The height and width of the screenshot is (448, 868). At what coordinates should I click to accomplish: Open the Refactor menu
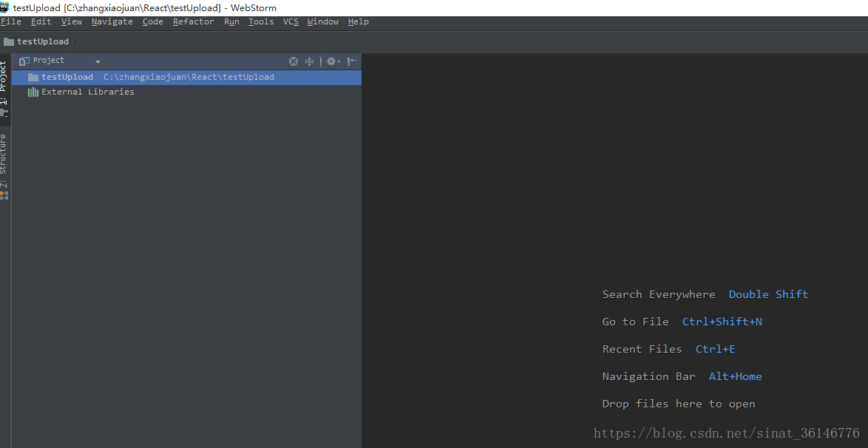point(193,21)
